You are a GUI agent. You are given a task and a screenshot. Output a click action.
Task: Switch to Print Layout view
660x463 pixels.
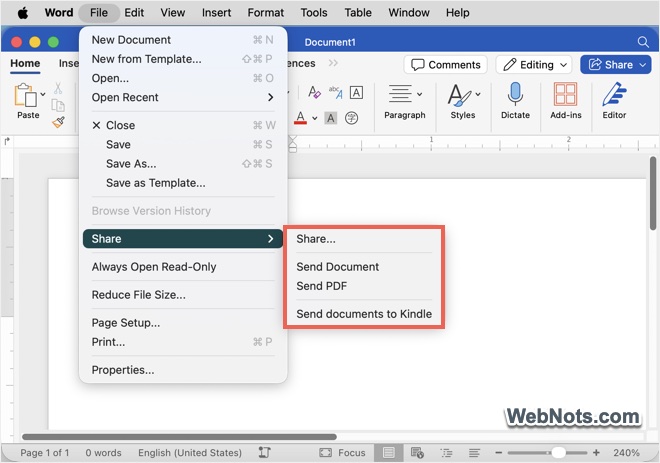click(x=389, y=452)
